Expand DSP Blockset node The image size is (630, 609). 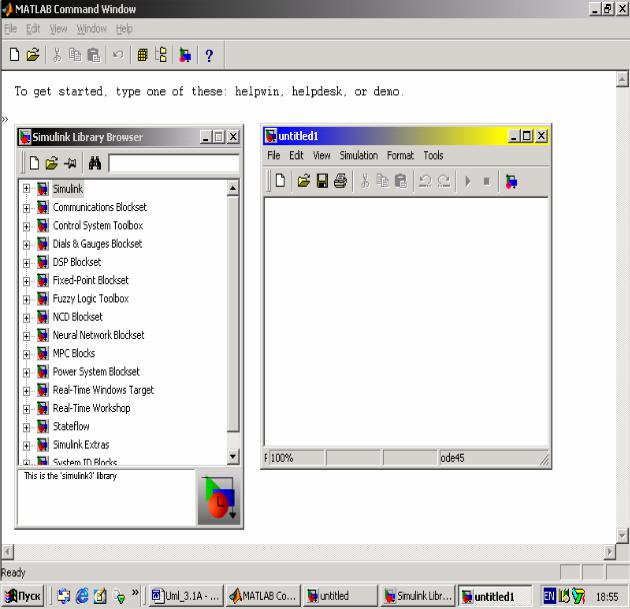27,263
